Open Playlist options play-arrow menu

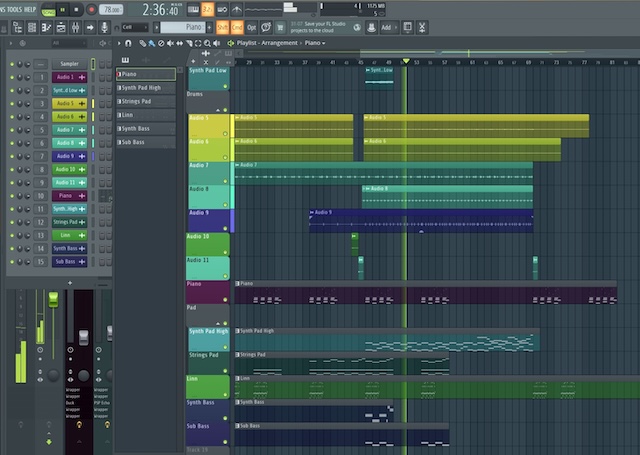(x=119, y=43)
